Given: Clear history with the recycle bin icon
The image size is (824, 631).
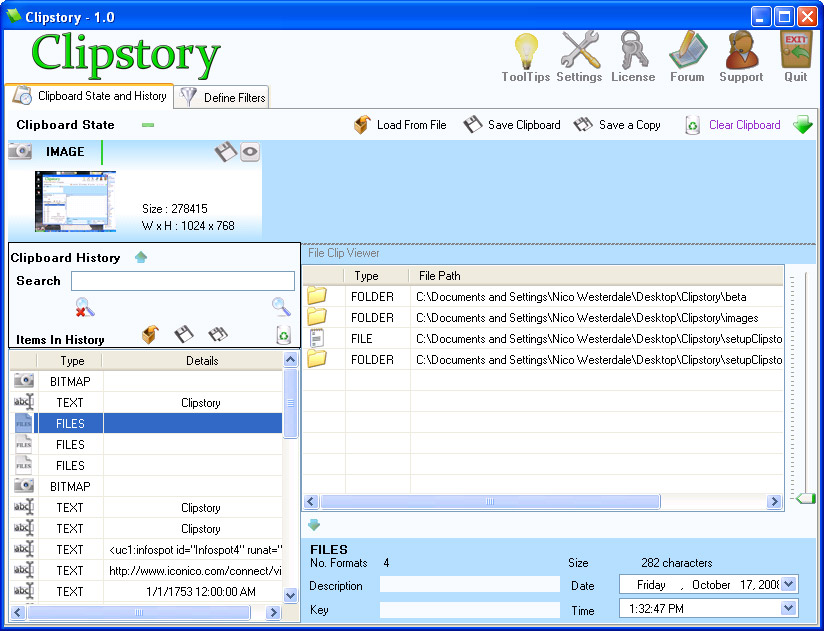Looking at the screenshot, I should click(283, 335).
